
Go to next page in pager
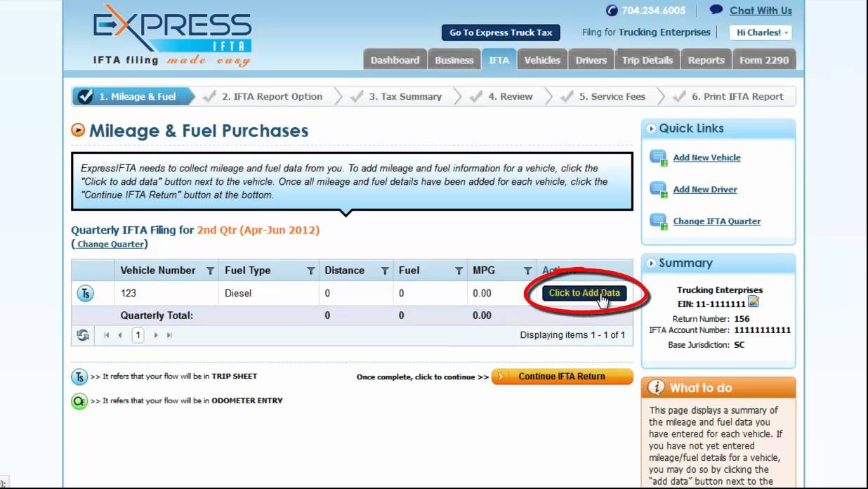point(156,336)
